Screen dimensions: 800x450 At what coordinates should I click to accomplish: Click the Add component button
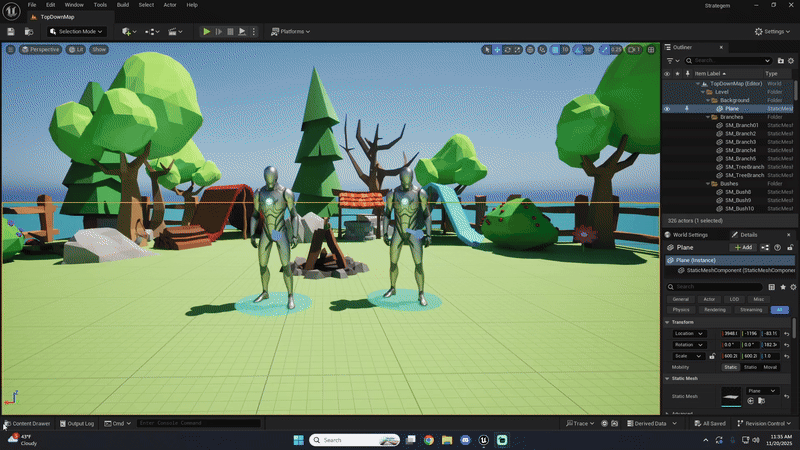coord(743,247)
